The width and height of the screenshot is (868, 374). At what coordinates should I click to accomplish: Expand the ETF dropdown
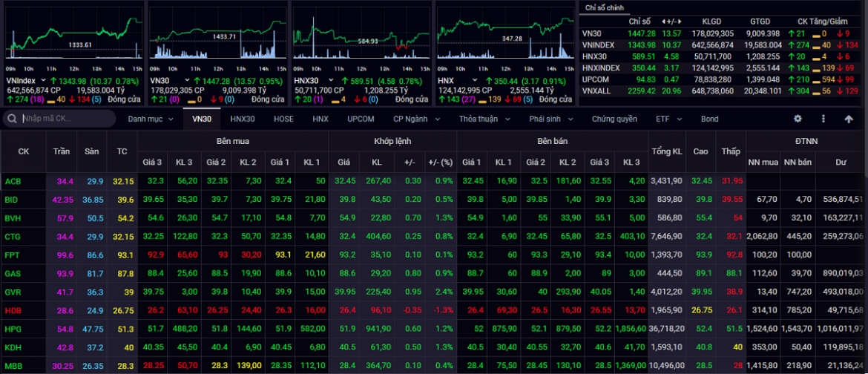point(668,119)
